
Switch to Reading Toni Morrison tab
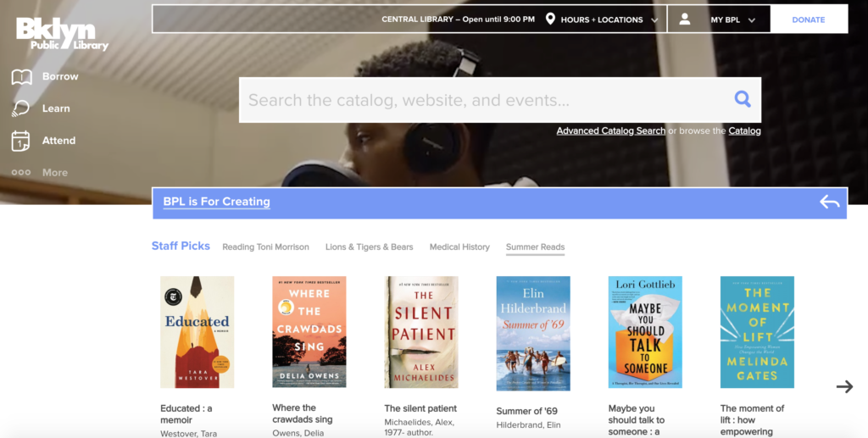(x=265, y=247)
